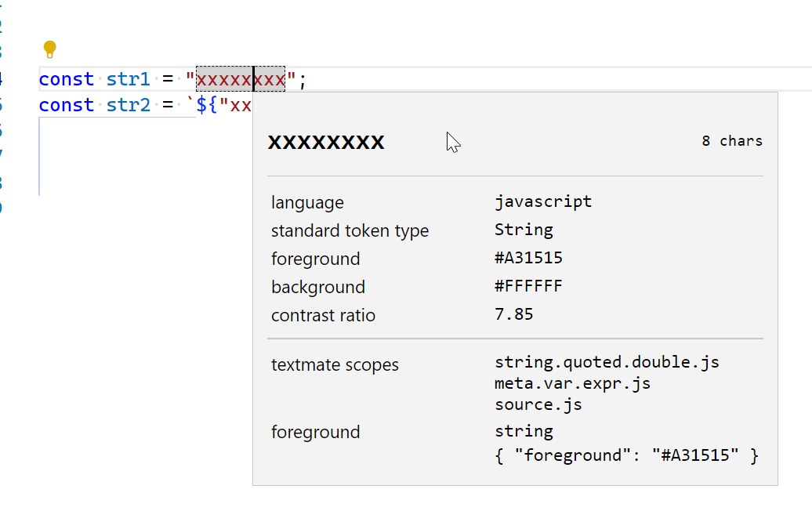The width and height of the screenshot is (812, 511).
Task: Click the bold 'xxxxxxxx' token heading in the popup
Action: pos(326,142)
